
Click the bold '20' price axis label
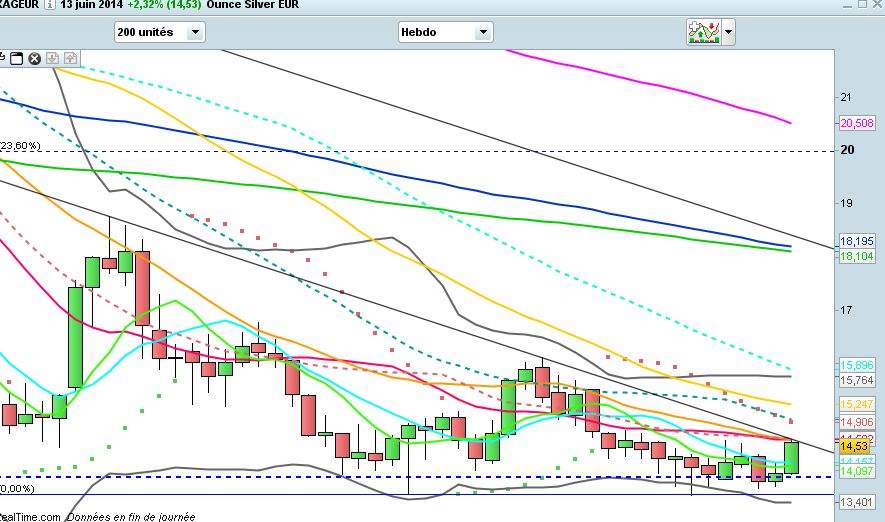click(x=847, y=150)
